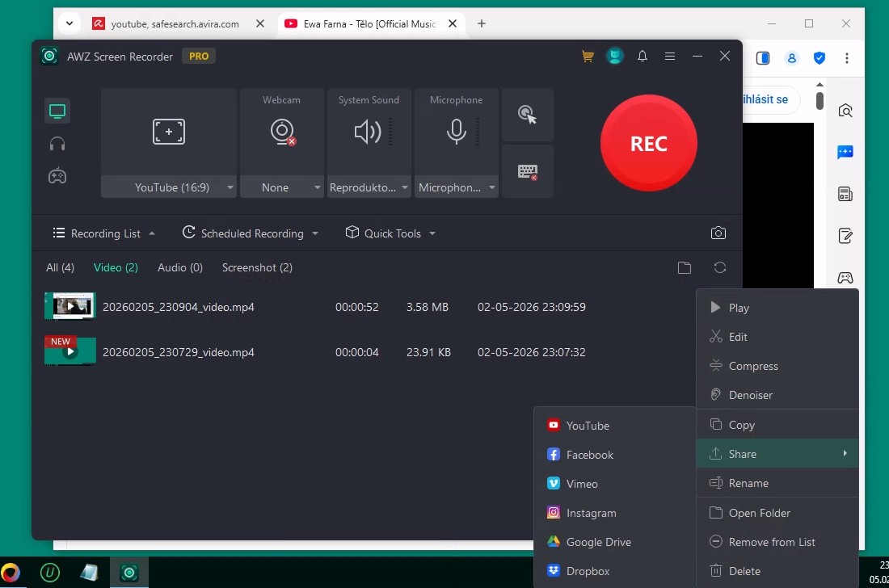889x588 pixels.
Task: Click the refresh recording list icon
Action: (720, 268)
